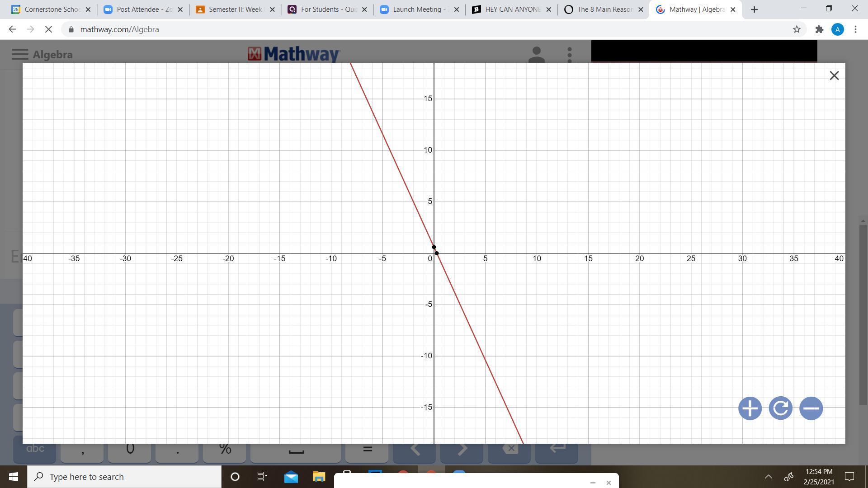Reset the graph view

(780, 408)
